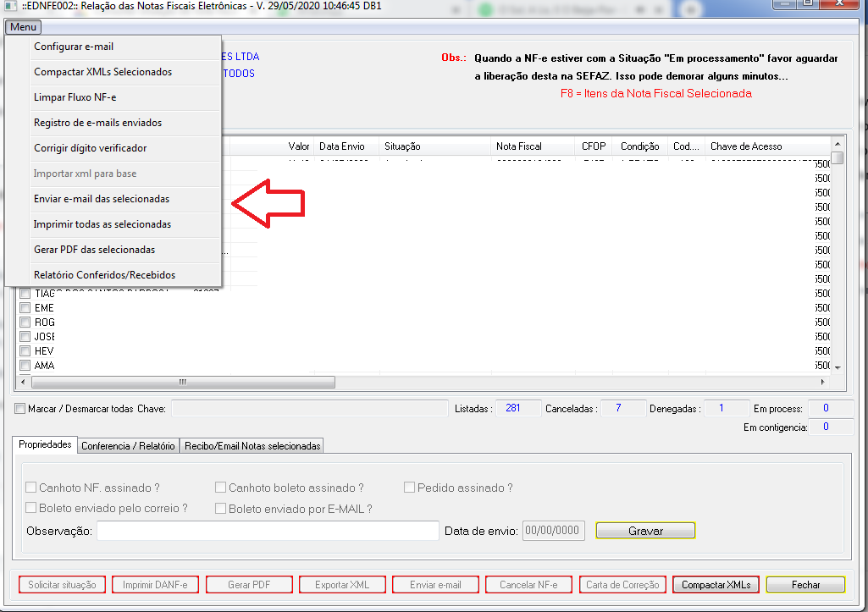
Task: Select "Enviar e-mail das selecionadas" option
Action: click(x=102, y=199)
